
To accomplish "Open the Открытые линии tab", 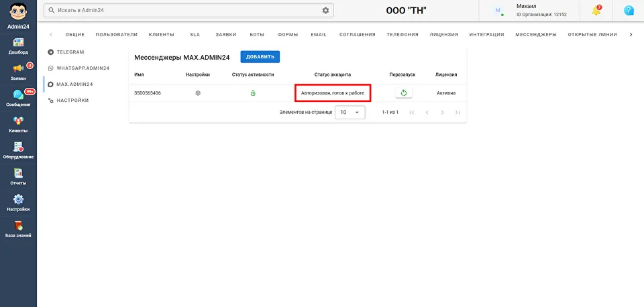I will click(x=592, y=34).
